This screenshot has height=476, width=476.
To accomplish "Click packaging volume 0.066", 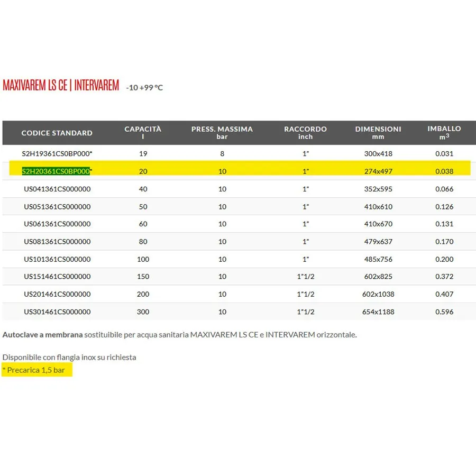I will click(444, 189).
